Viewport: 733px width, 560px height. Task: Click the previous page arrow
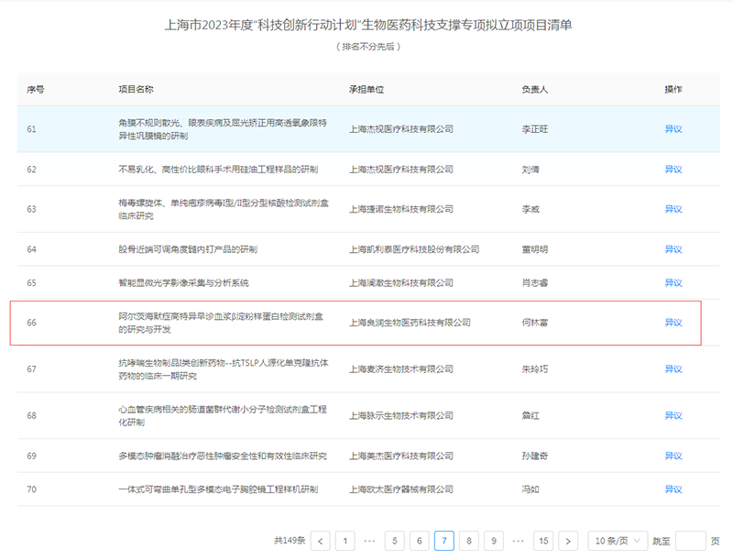pyautogui.click(x=321, y=542)
